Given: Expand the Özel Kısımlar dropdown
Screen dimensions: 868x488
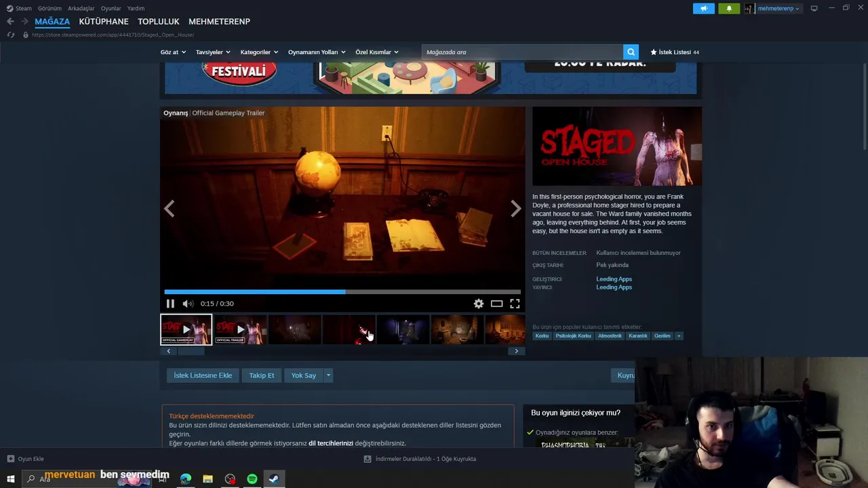Looking at the screenshot, I should coord(377,52).
